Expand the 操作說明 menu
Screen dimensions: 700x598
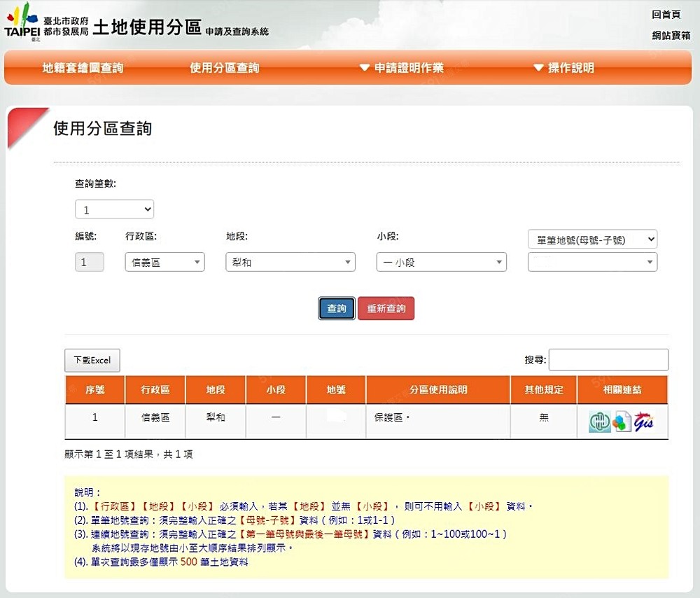(563, 68)
